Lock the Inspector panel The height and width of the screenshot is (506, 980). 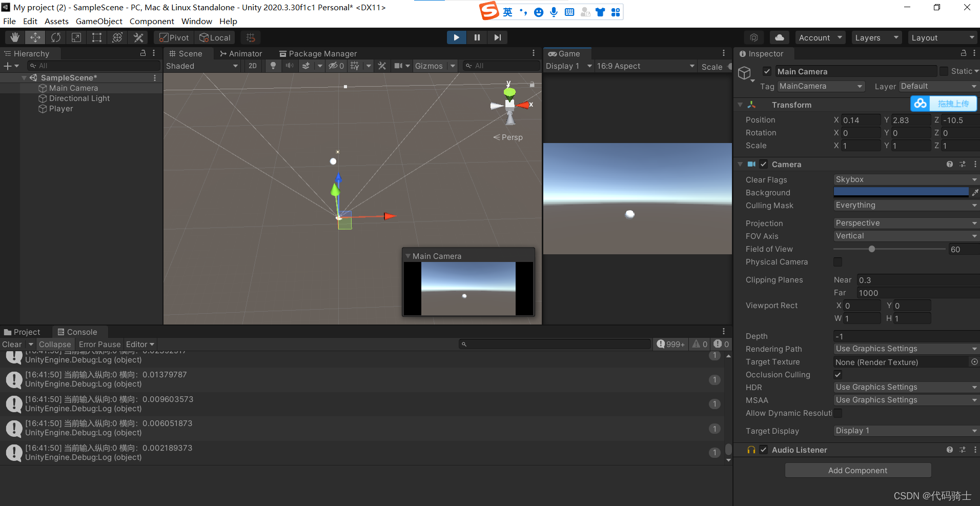click(x=964, y=53)
